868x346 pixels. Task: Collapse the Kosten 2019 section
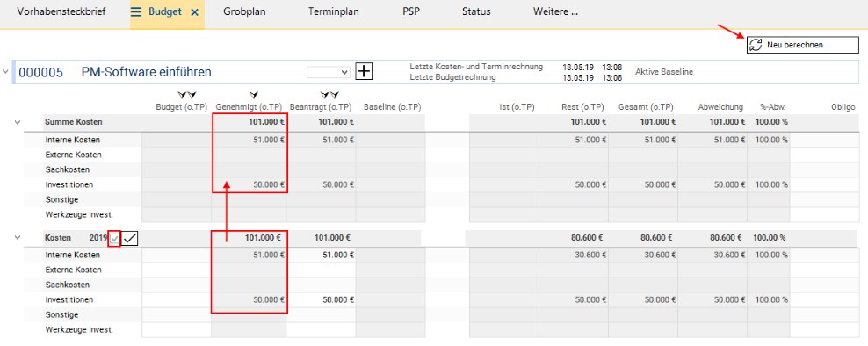[x=18, y=238]
